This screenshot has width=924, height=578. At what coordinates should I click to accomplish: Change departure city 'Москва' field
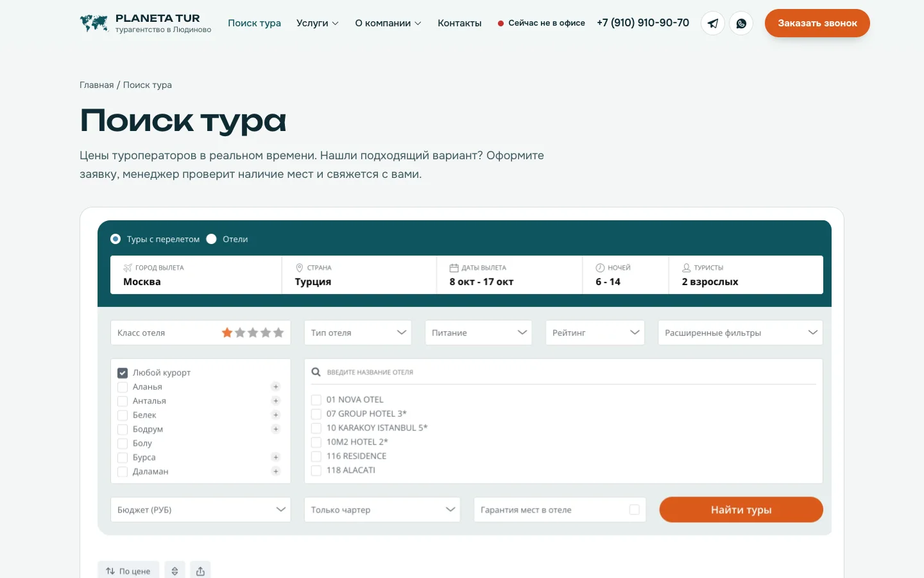pyautogui.click(x=196, y=275)
